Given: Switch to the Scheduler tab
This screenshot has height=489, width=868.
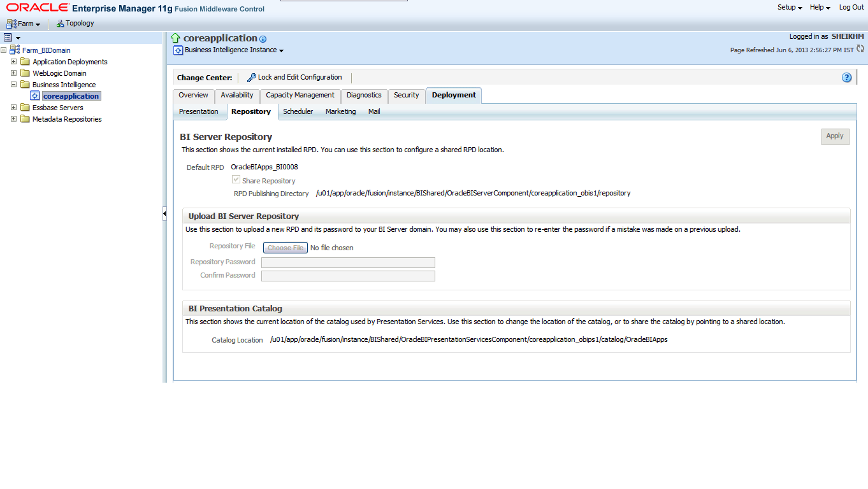Looking at the screenshot, I should click(298, 111).
